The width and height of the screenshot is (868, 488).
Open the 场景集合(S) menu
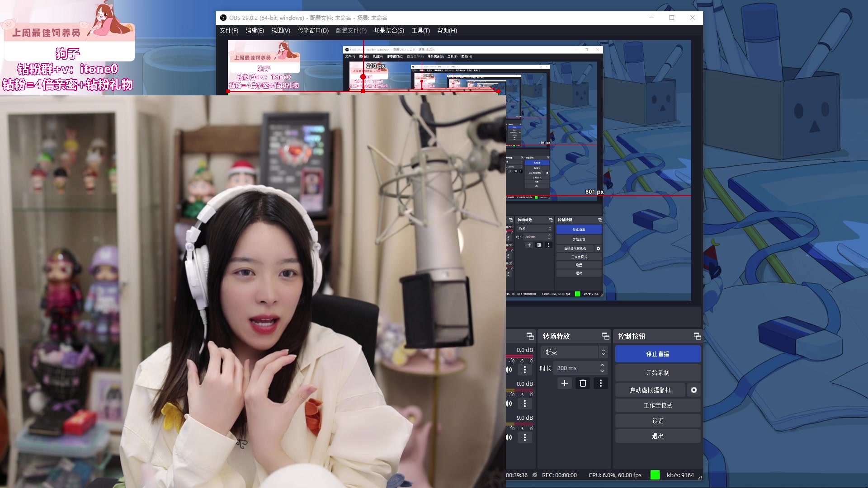(389, 30)
